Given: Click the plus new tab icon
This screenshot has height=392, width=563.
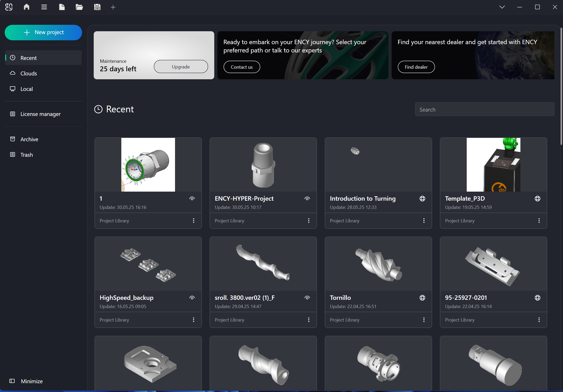Looking at the screenshot, I should 113,7.
